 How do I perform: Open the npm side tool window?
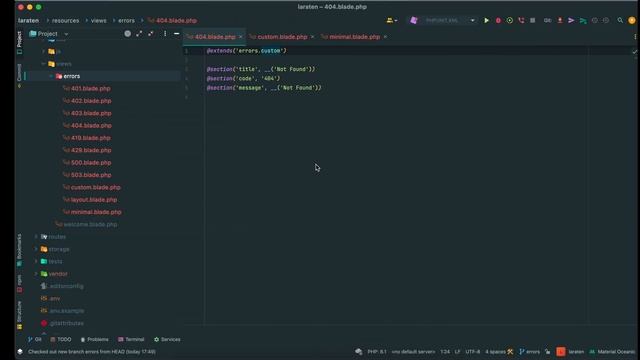19,283
